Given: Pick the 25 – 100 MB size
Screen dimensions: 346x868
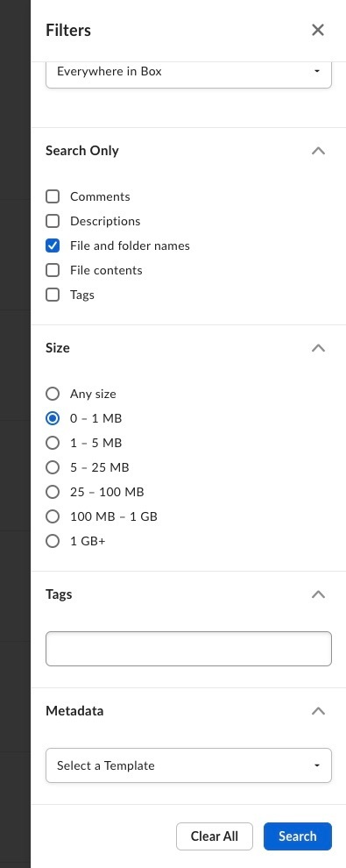Looking at the screenshot, I should tap(53, 492).
